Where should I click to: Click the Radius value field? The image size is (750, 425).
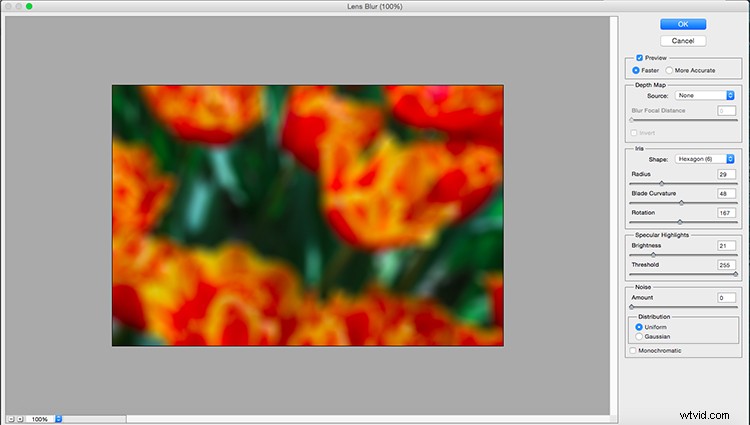[726, 174]
